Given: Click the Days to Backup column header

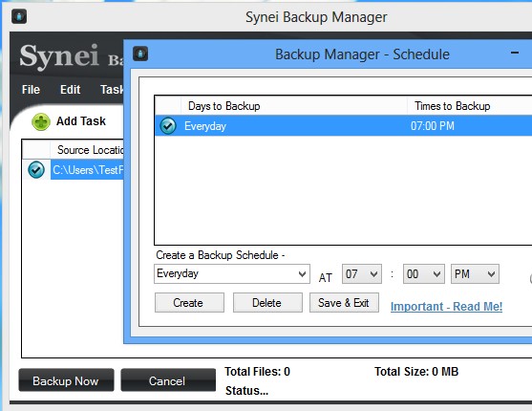Looking at the screenshot, I should 294,106.
